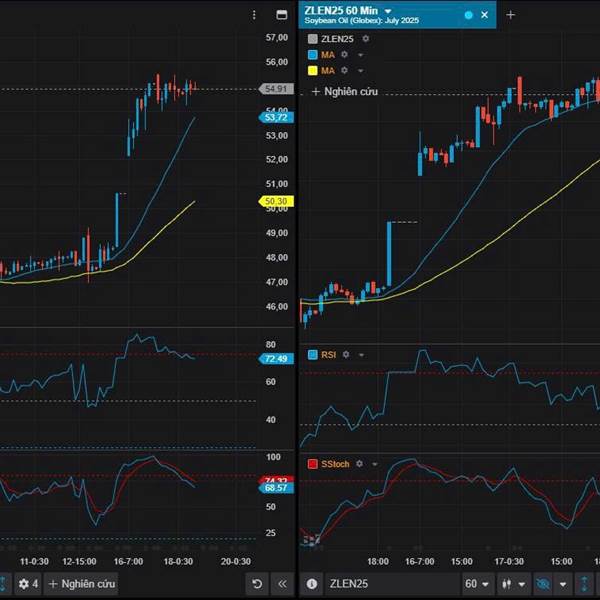
Task: Select the ZLEN25 60 Min tab
Action: coord(397,15)
